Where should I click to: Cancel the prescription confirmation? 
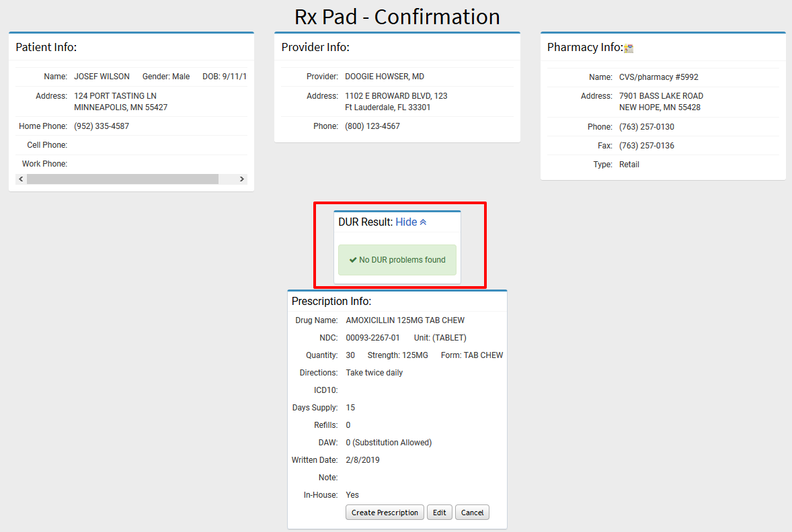[472, 513]
